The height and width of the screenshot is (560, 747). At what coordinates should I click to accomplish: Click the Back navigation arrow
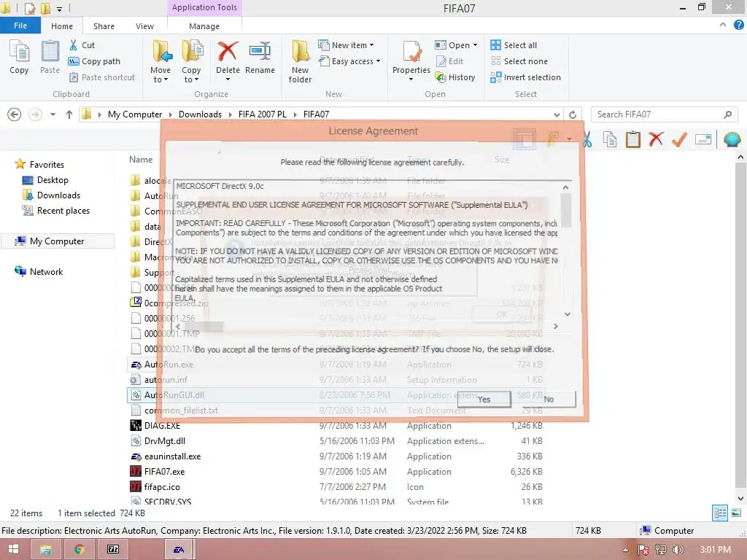tap(15, 114)
